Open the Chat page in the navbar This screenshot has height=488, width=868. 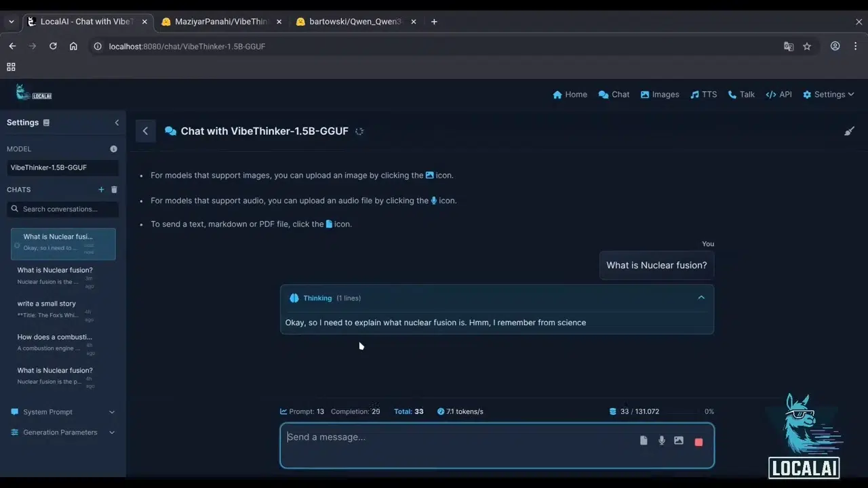(614, 94)
